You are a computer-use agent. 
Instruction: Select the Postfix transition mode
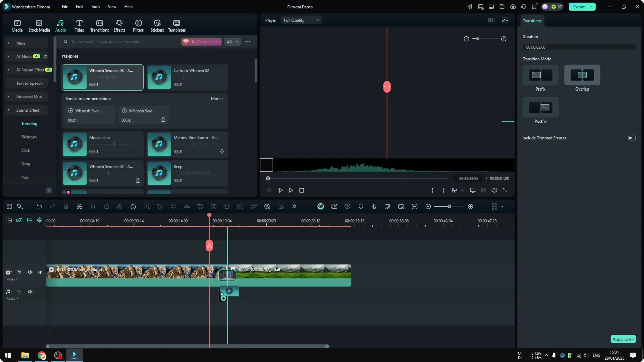pyautogui.click(x=540, y=107)
